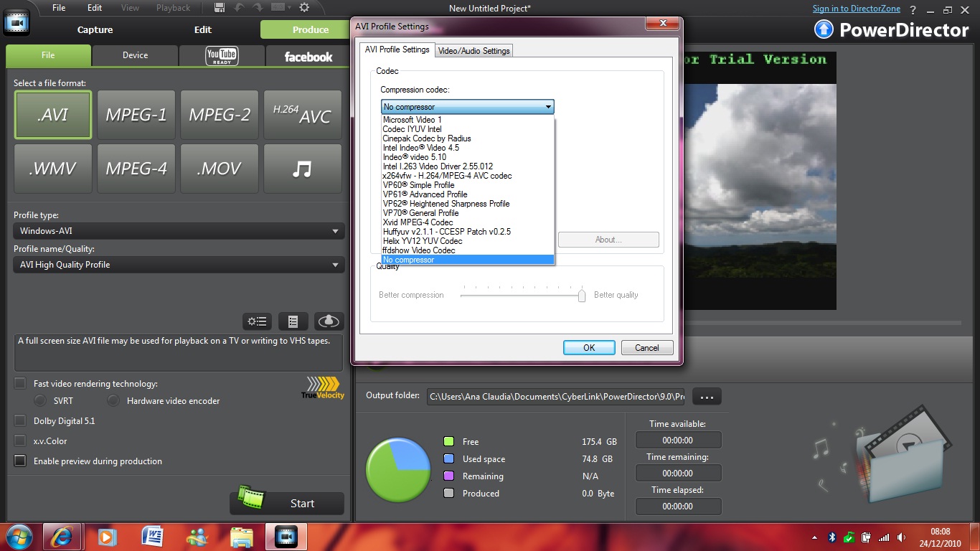Open Windows Explorer folder from taskbar
The image size is (980, 551).
242,537
